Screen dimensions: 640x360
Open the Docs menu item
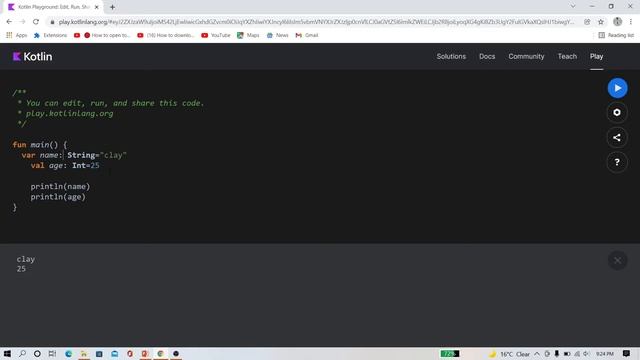[487, 56]
